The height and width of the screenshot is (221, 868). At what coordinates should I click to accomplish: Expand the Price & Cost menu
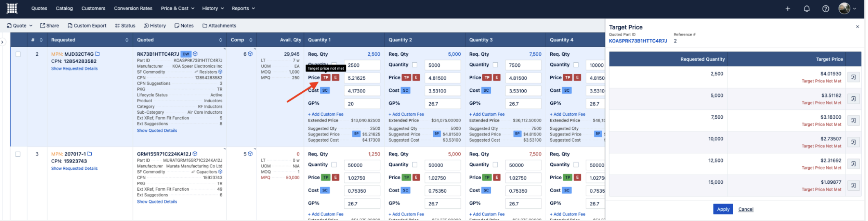(x=177, y=8)
